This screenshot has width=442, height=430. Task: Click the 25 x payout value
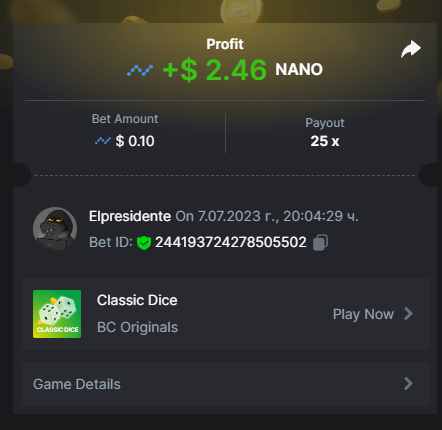click(x=325, y=141)
